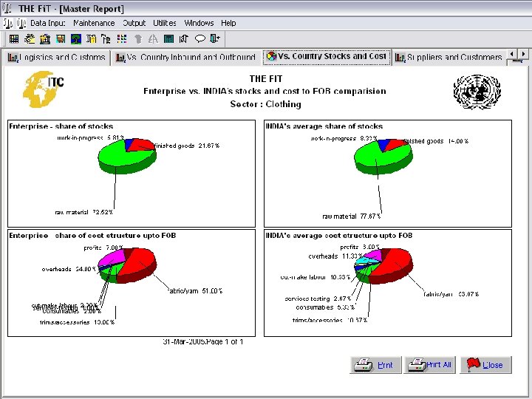Select Vs. Country Stocks and Cost tab
This screenshot has height=399, width=532.
tap(327, 56)
